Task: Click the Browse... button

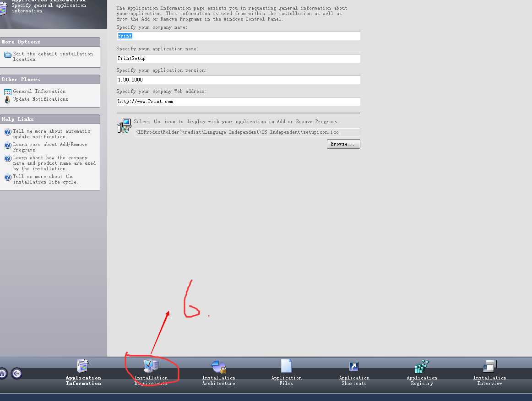Action: 343,144
